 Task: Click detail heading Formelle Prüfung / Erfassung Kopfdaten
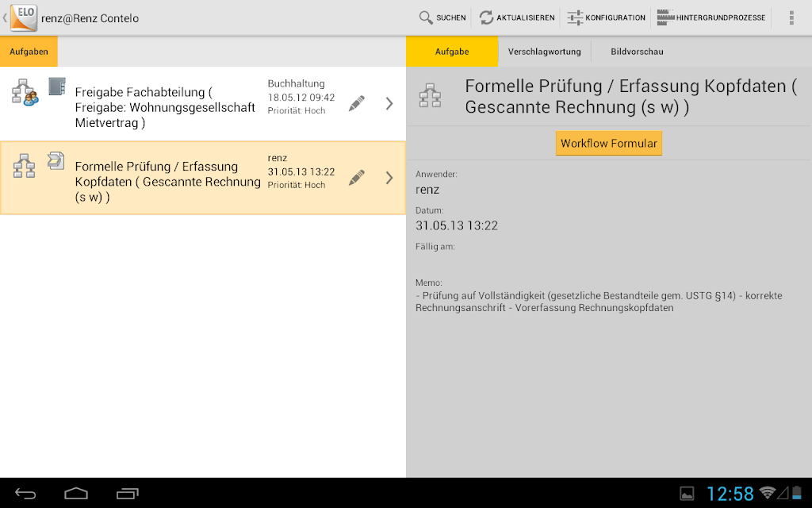coord(630,96)
